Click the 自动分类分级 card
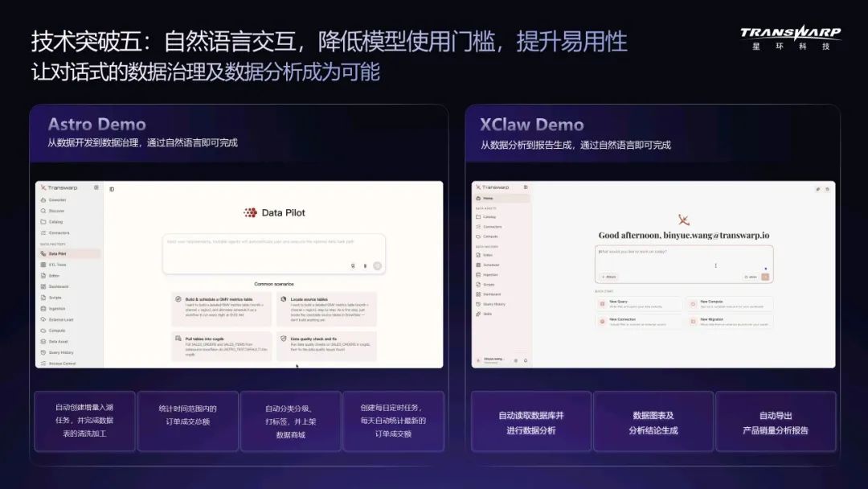Image resolution: width=868 pixels, height=489 pixels. pos(291,421)
